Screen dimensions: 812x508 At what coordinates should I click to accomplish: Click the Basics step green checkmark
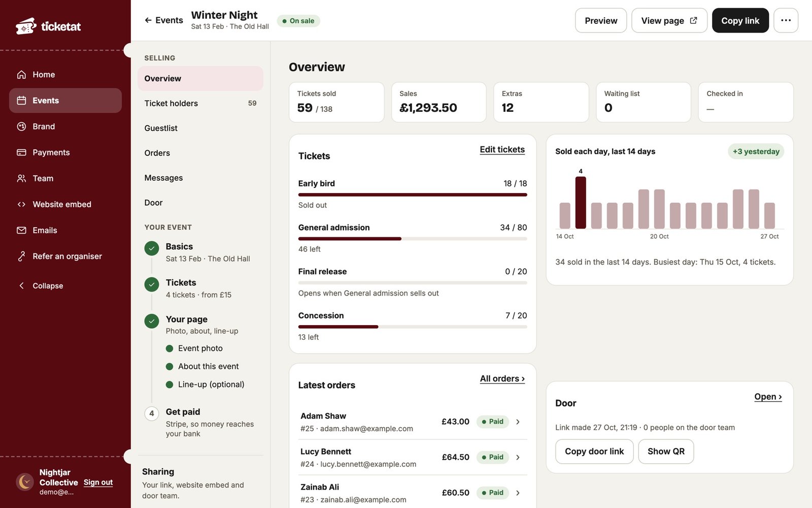pyautogui.click(x=151, y=248)
